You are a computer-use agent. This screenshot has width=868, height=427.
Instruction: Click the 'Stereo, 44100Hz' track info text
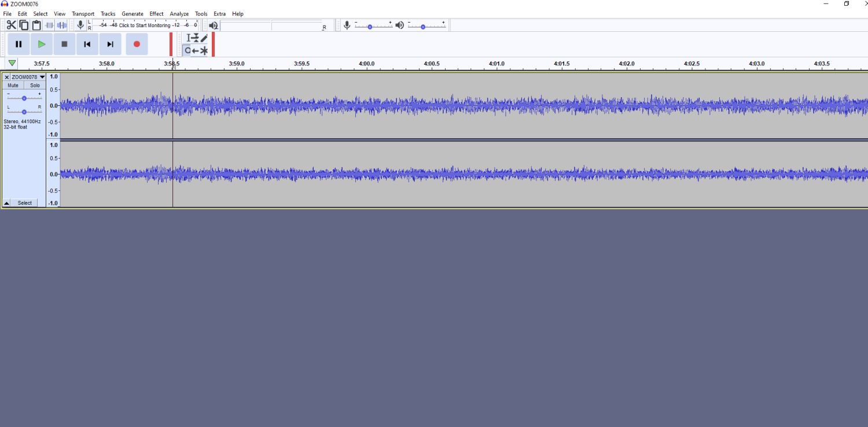tap(23, 122)
